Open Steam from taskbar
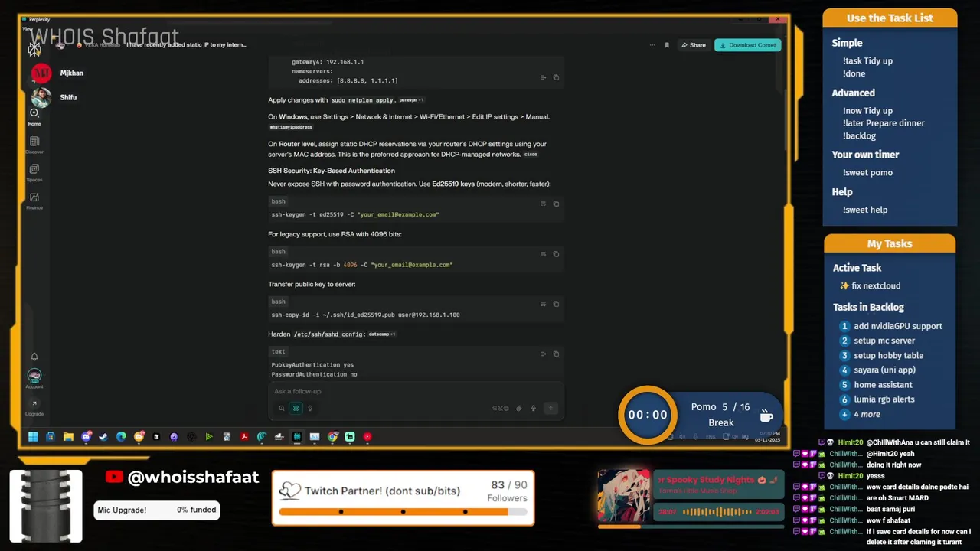 coord(103,437)
